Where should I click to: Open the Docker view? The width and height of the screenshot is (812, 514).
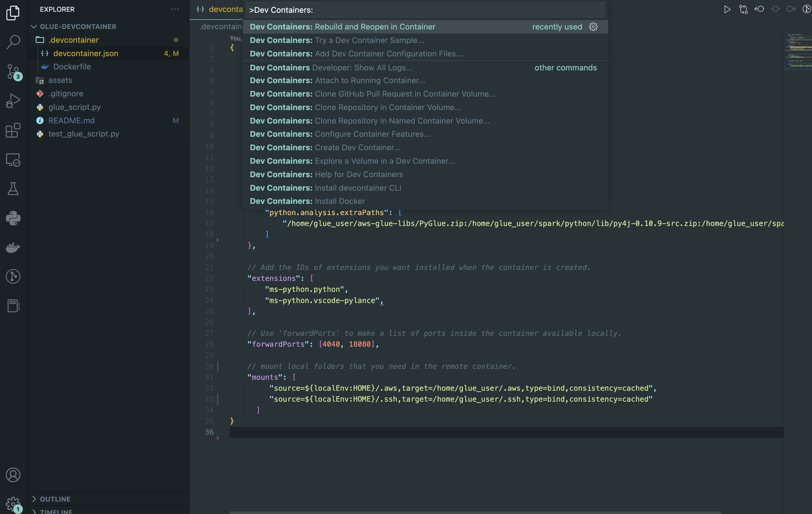pyautogui.click(x=13, y=248)
